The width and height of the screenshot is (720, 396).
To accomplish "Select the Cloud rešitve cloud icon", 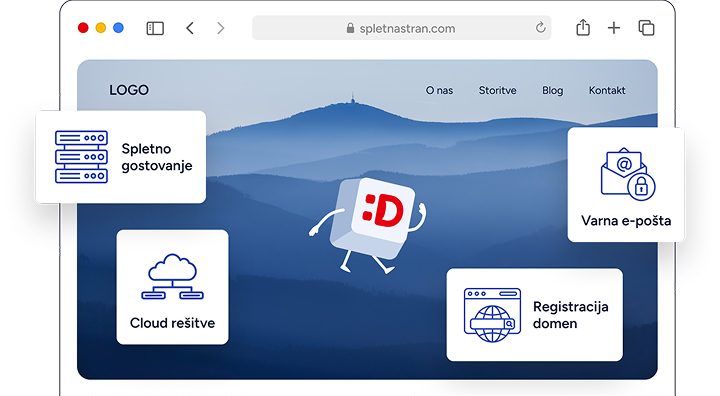I will (x=172, y=277).
